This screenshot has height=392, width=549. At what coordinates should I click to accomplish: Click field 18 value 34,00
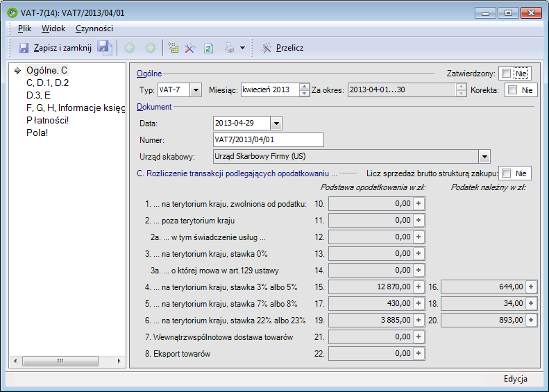[x=483, y=303]
